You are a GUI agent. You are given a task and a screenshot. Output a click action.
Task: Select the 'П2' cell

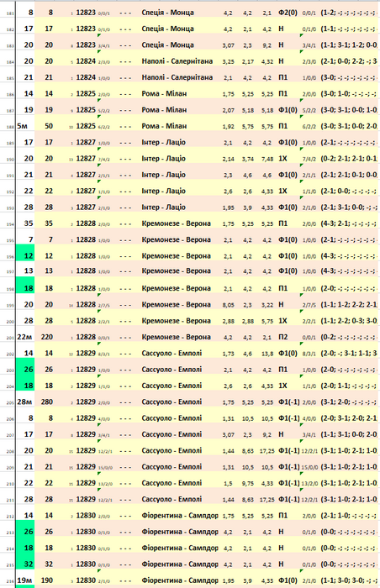coord(282,337)
